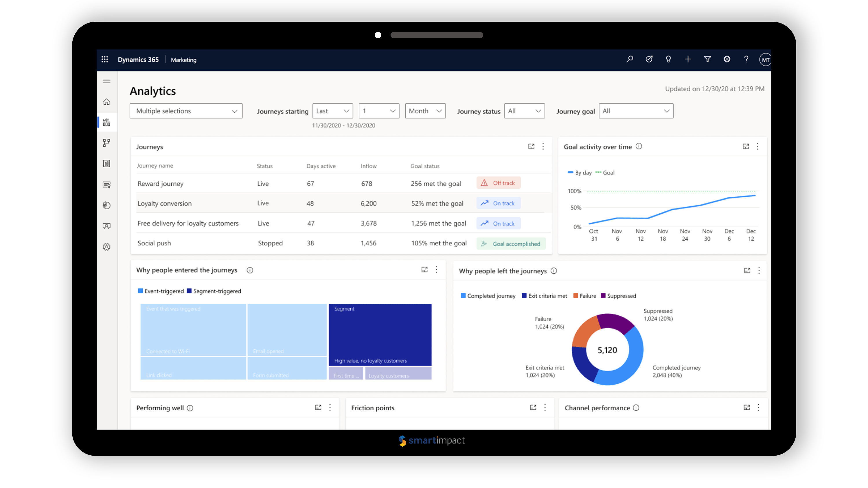The width and height of the screenshot is (868, 488).
Task: Open the Month dropdown for journeys starting
Action: 425,111
